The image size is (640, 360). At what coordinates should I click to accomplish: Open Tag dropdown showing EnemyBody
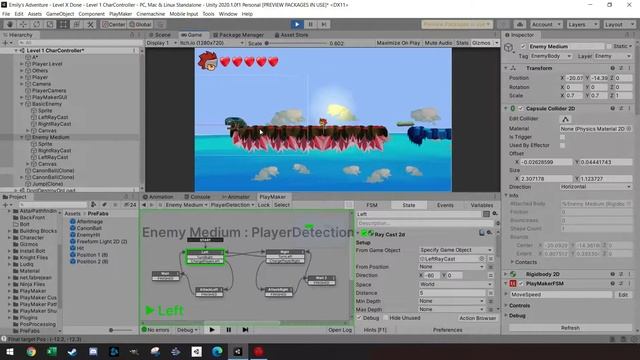click(551, 56)
